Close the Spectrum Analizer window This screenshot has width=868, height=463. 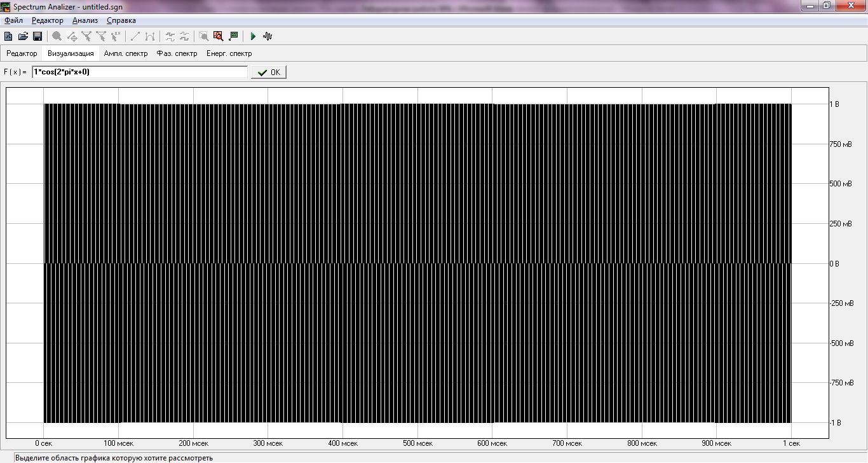tap(850, 6)
